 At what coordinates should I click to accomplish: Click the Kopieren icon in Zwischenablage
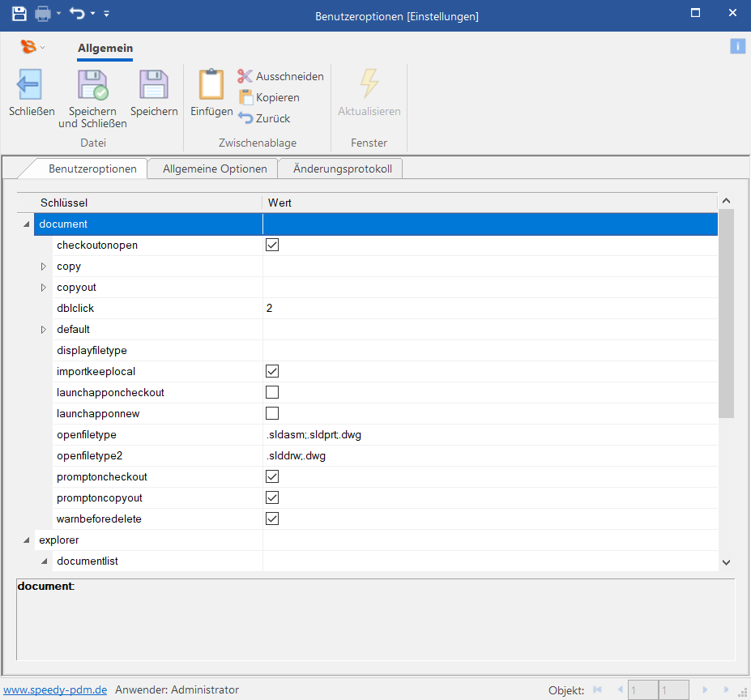[x=245, y=97]
